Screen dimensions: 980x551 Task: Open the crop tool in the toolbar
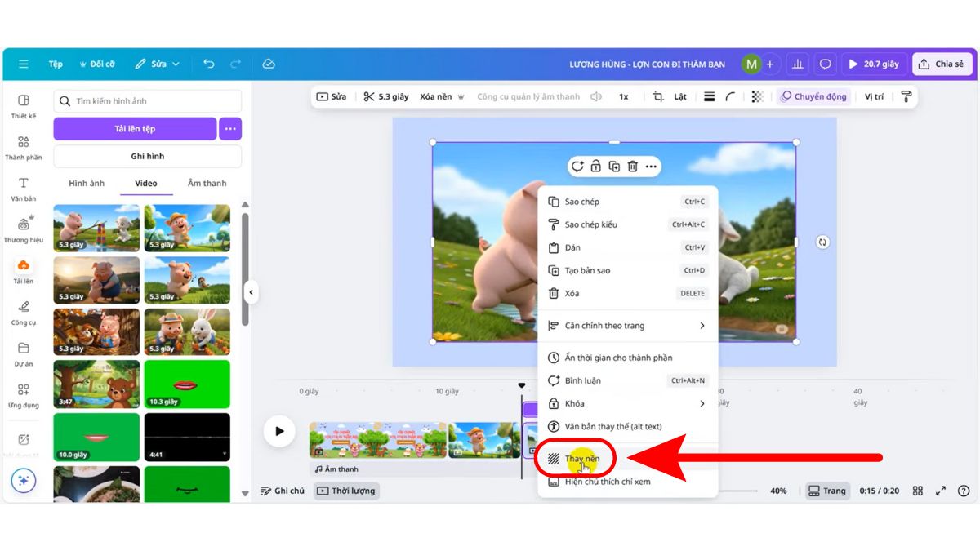click(657, 96)
